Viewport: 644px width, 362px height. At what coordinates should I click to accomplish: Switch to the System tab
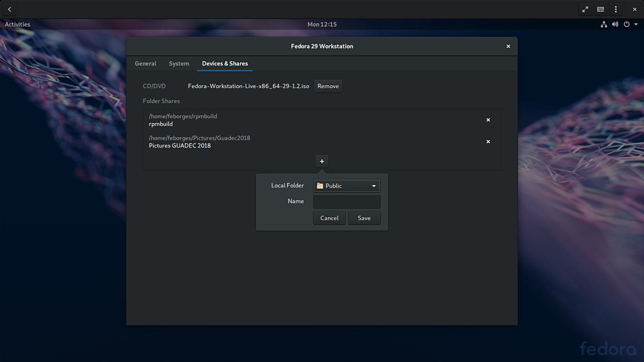179,63
